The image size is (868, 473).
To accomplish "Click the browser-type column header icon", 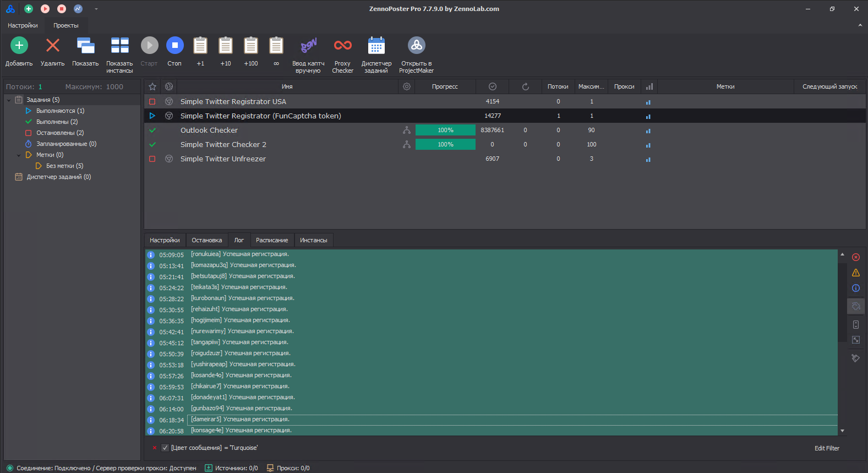I will tap(169, 86).
